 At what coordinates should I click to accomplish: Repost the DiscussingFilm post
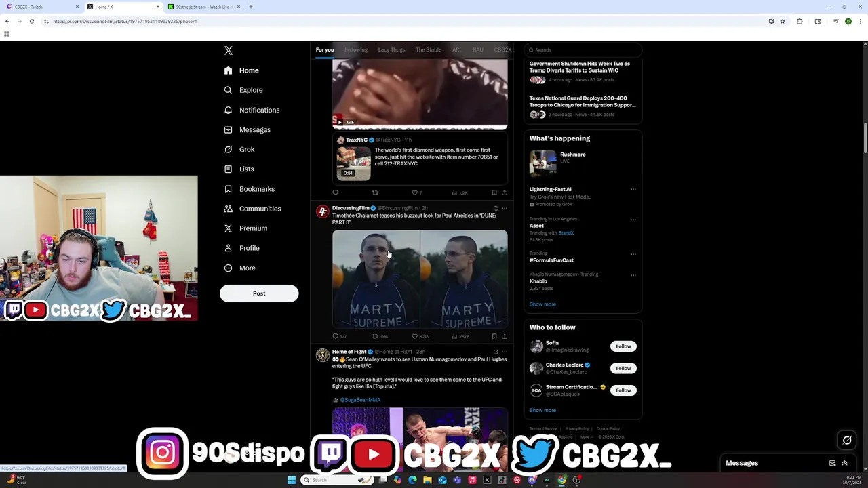375,336
